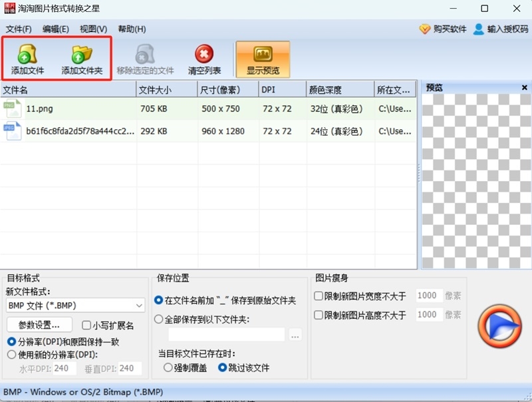Click the 24位 (真彩色) color depth cell
532x402 pixels.
pos(336,131)
